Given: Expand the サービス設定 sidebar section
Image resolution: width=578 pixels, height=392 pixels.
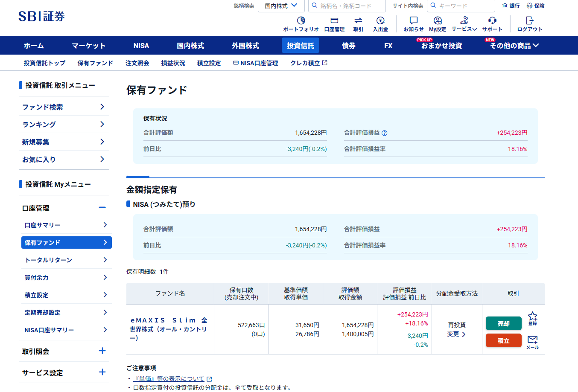Looking at the screenshot, I should tap(102, 372).
